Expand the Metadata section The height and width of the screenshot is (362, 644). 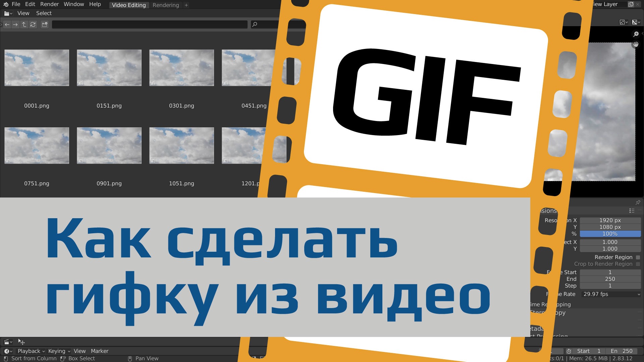[540, 328]
